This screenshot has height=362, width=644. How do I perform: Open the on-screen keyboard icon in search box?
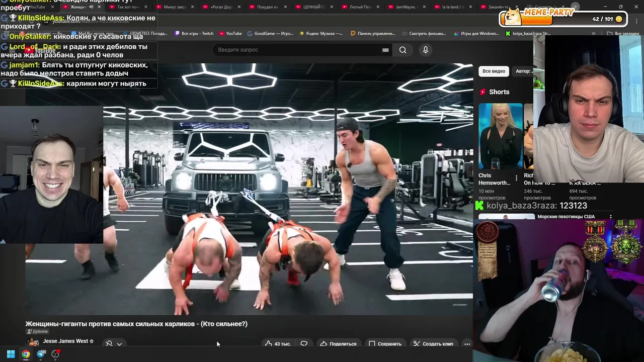[385, 50]
